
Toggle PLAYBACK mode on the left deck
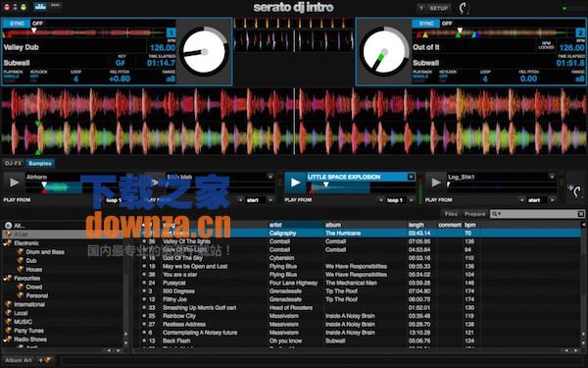pyautogui.click(x=13, y=76)
